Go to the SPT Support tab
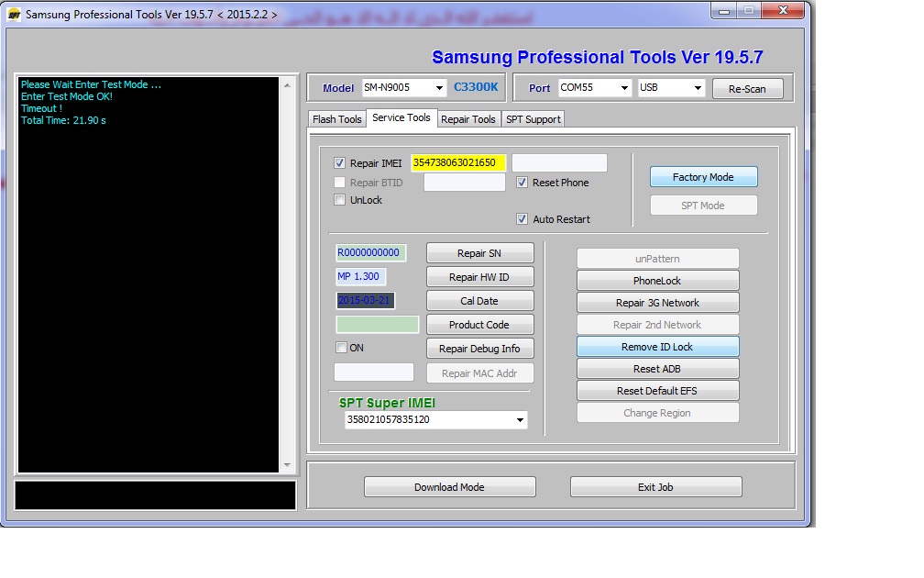The image size is (924, 578). 533,119
